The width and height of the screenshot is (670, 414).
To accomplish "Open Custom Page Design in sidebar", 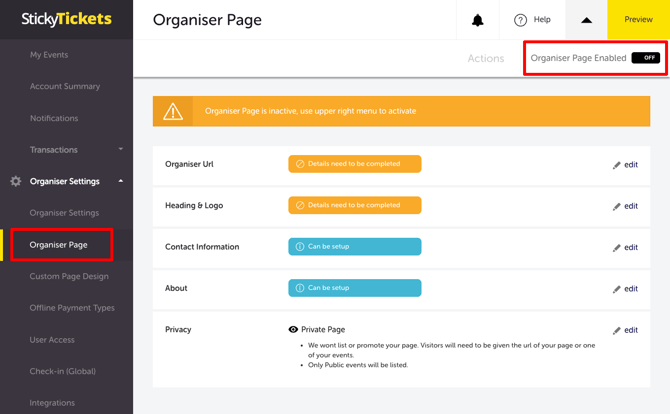I will coord(69,276).
